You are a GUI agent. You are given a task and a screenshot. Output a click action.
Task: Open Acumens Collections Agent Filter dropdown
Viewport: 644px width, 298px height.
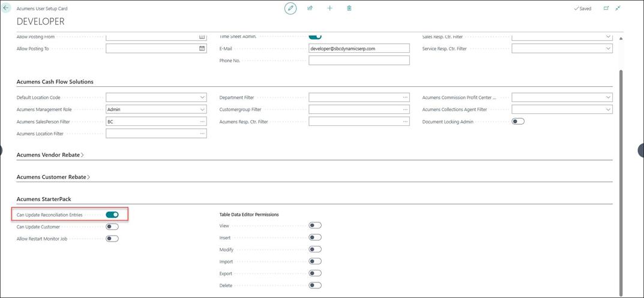coord(608,110)
